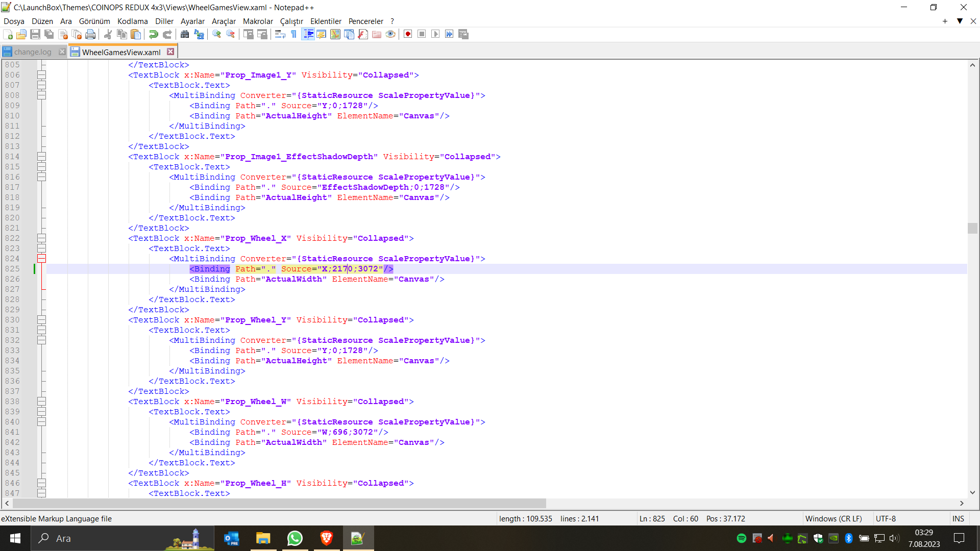Screen dimensions: 980x551
Task: Click the document switcher dropdown arrow
Action: pyautogui.click(x=960, y=21)
